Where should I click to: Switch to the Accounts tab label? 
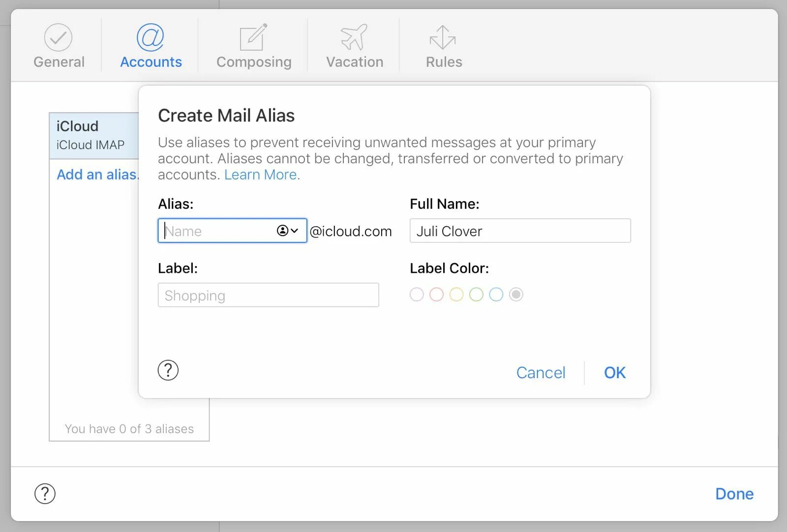(151, 62)
